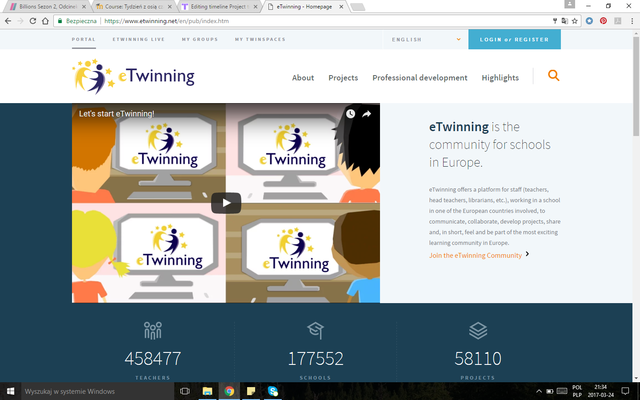
Task: Click the touch keyboard tray icon
Action: (x=562, y=391)
